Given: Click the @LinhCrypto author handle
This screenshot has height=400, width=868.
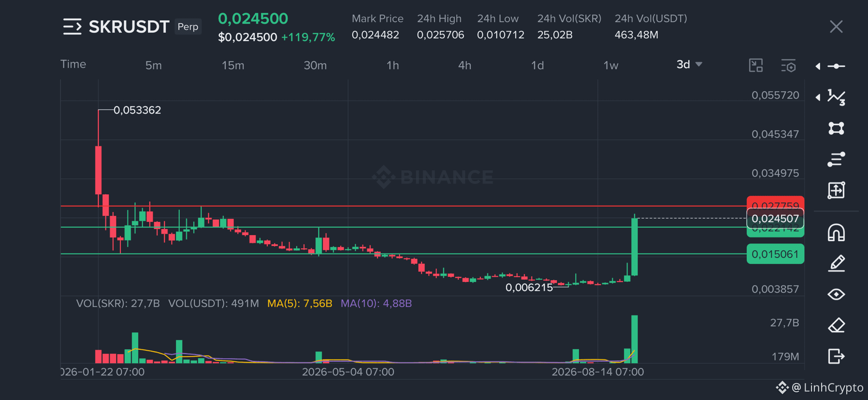Looking at the screenshot, I should pyautogui.click(x=827, y=387).
